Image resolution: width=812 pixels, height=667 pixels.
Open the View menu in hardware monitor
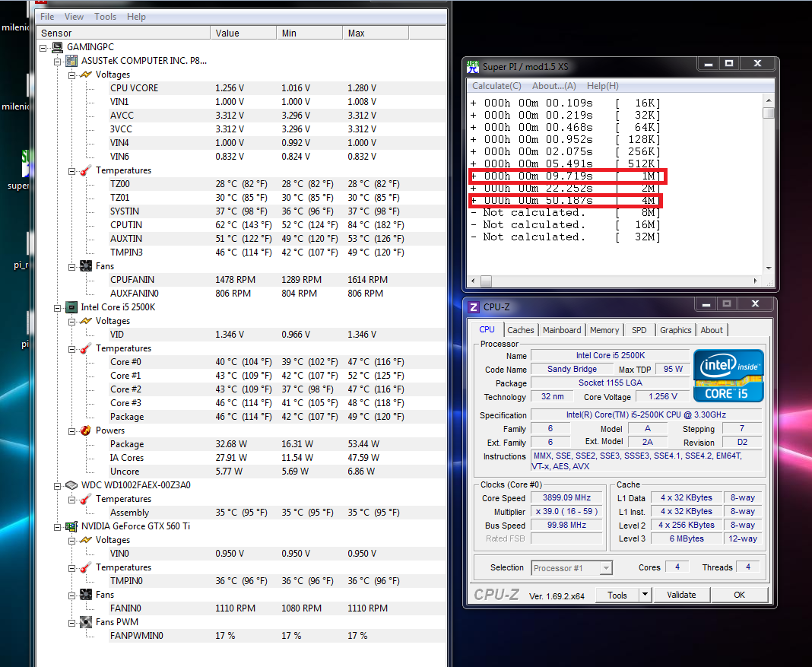75,16
